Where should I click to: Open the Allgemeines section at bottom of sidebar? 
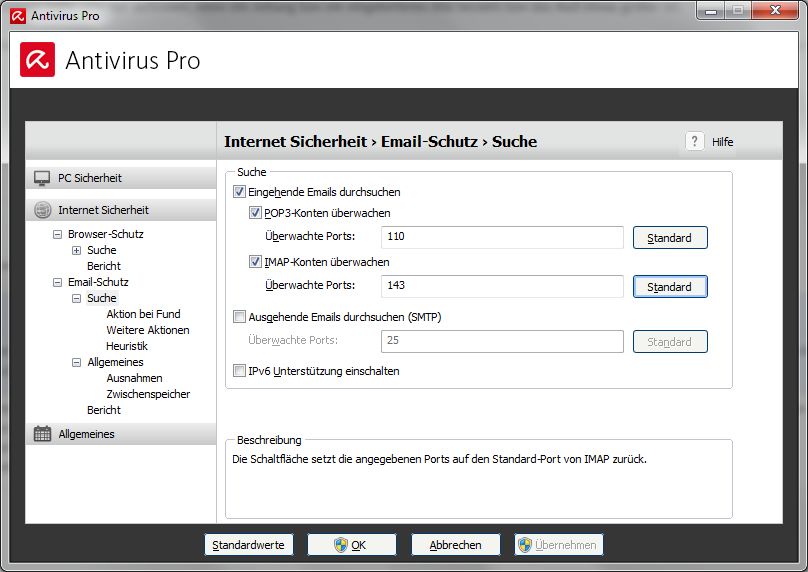click(121, 434)
